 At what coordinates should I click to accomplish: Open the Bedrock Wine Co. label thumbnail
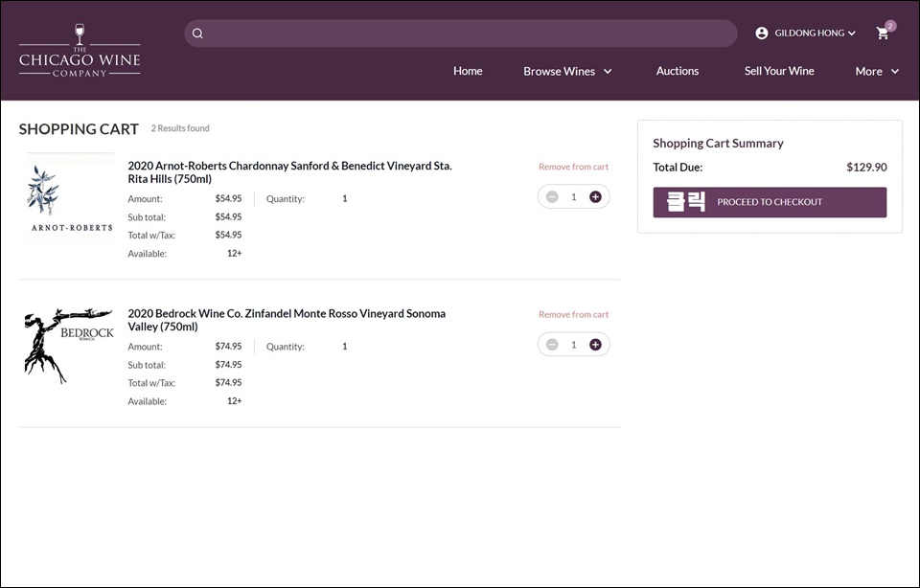pyautogui.click(x=69, y=346)
